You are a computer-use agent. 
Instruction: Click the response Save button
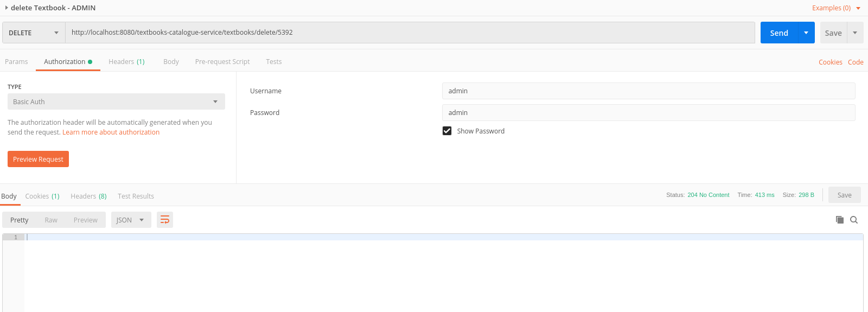coord(845,195)
